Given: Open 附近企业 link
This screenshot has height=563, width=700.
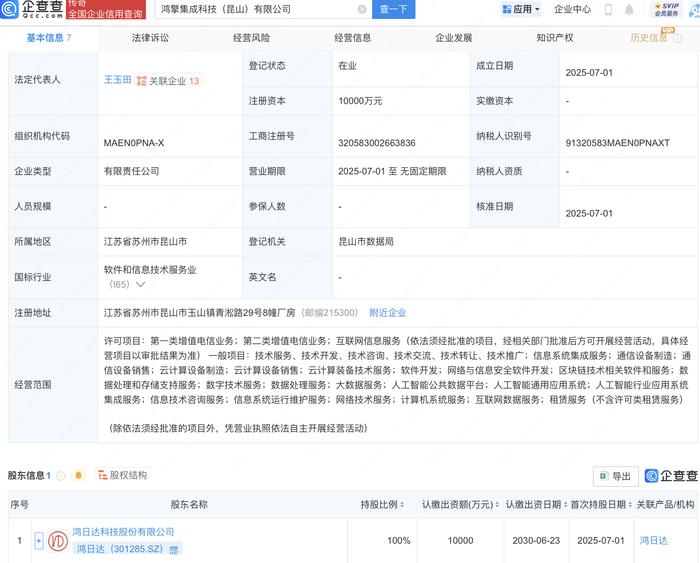Looking at the screenshot, I should click(x=388, y=313).
